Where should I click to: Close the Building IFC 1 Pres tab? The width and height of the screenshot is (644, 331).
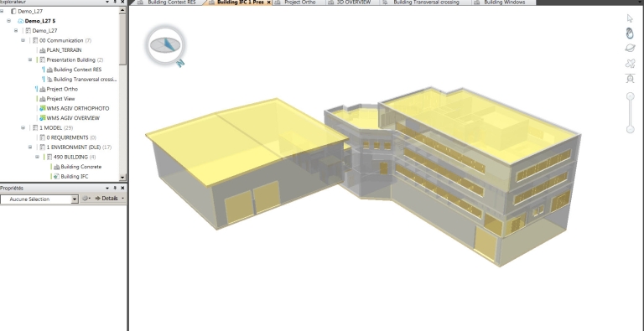[x=269, y=3]
